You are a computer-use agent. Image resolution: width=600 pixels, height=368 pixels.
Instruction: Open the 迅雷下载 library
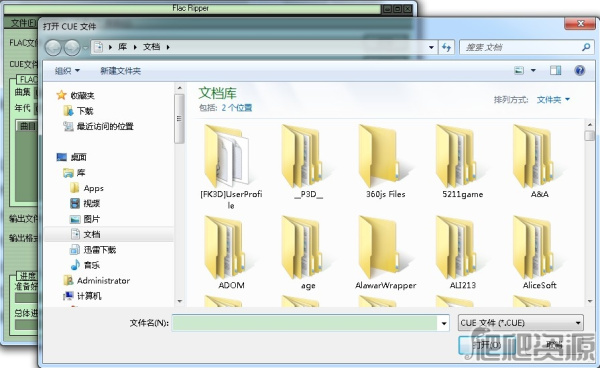[x=93, y=250]
